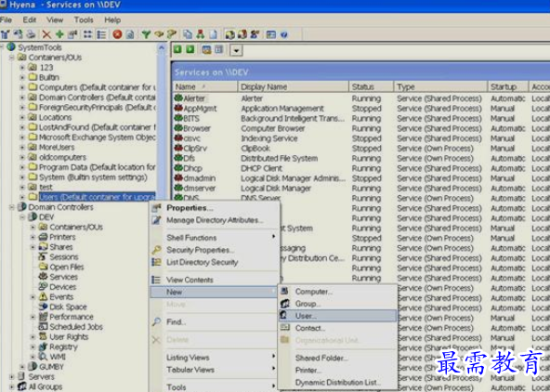Screen dimensions: 550x392
Task: Expand the Builtin container node
Action: click(22, 77)
